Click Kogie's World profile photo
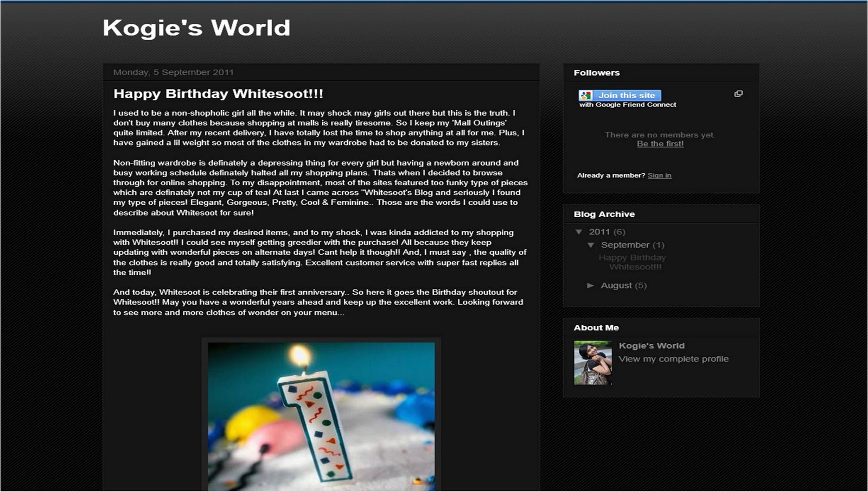The height and width of the screenshot is (492, 868). coord(593,363)
